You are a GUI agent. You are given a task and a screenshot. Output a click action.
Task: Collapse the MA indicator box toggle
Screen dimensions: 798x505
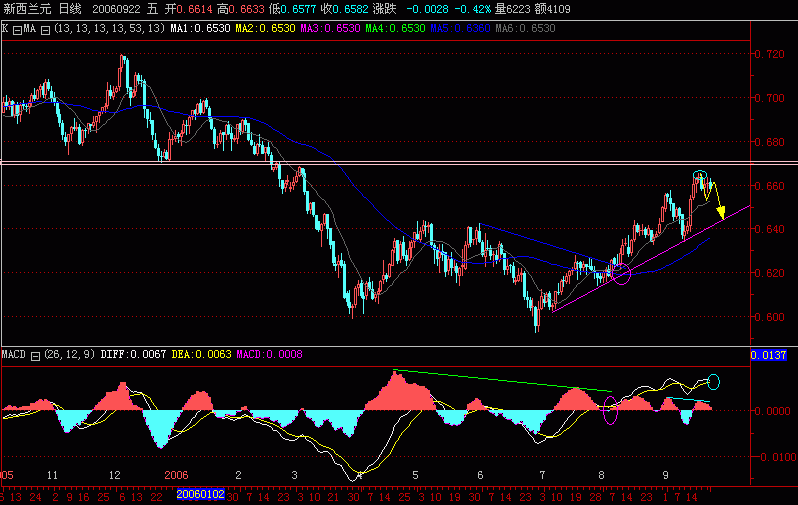[45, 30]
